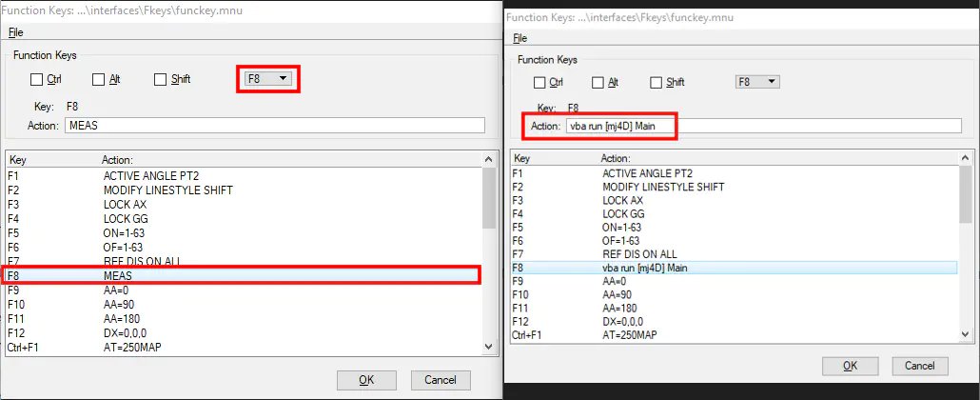
Task: Select F5 ON=1-63 row in left window
Action: 244,233
